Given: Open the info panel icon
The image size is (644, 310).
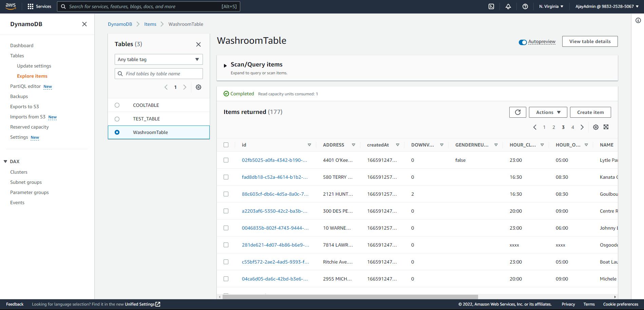Looking at the screenshot, I should pyautogui.click(x=638, y=20).
